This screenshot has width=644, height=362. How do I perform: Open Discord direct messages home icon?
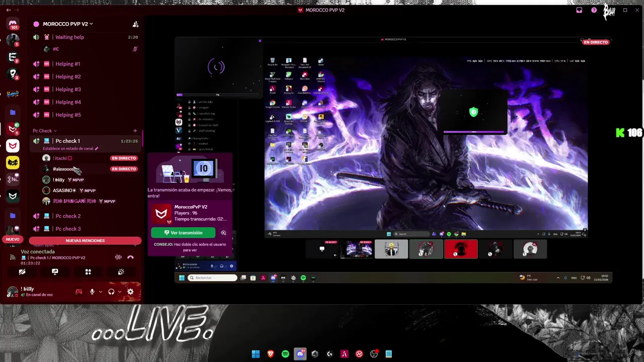(13, 23)
